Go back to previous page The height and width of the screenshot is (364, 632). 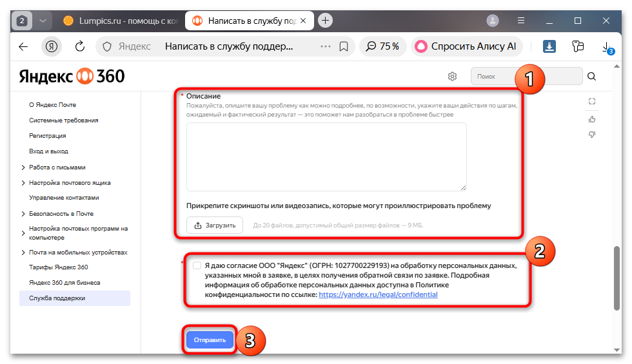pyautogui.click(x=23, y=46)
